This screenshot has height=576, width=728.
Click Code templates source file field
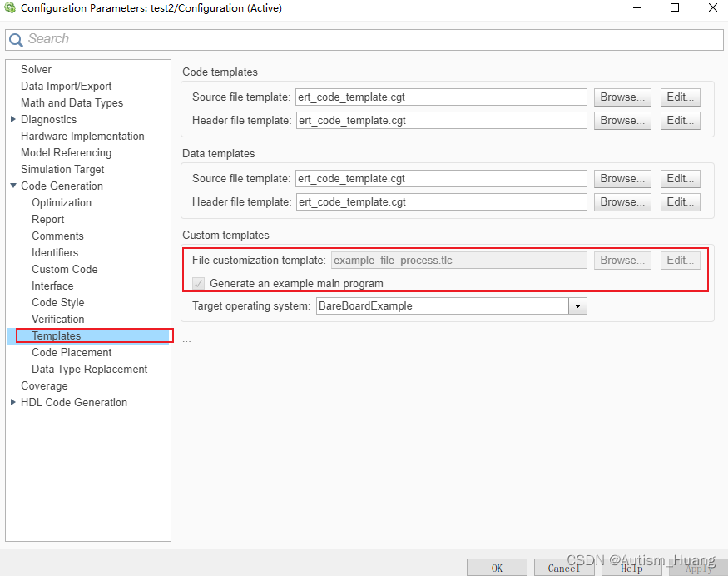[441, 97]
